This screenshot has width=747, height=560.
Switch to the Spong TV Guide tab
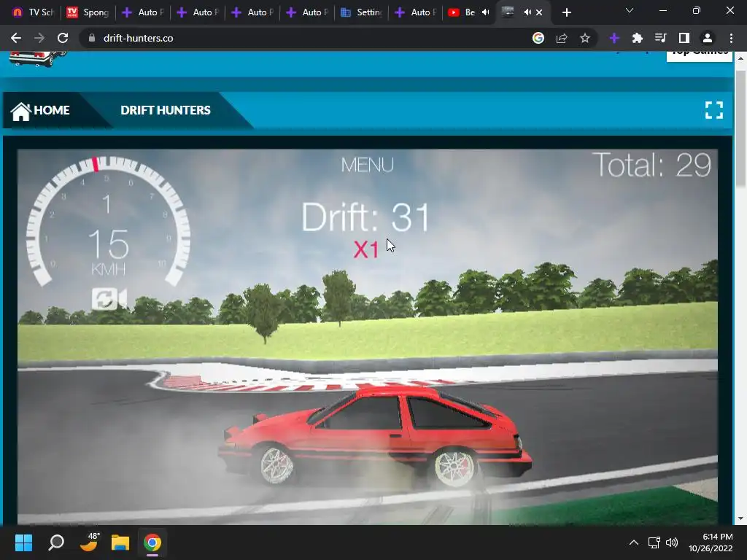coord(88,12)
